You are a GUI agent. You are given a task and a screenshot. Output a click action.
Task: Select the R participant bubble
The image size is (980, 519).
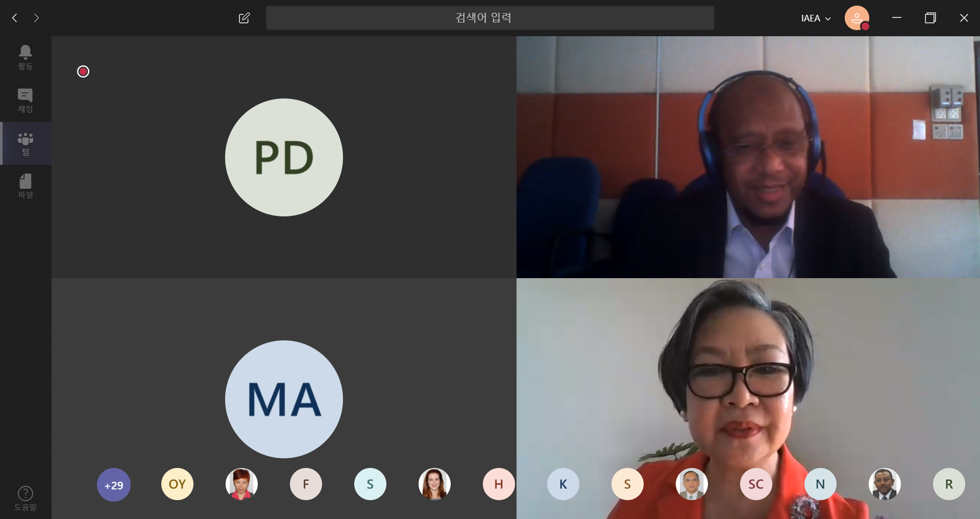[949, 484]
